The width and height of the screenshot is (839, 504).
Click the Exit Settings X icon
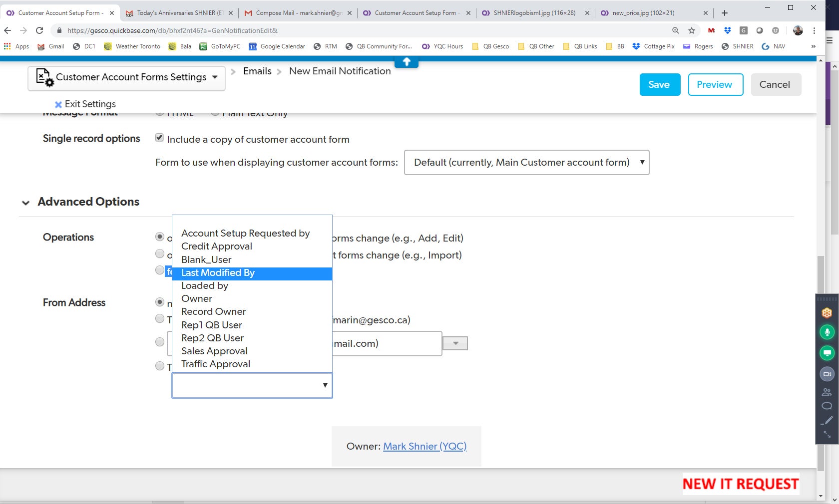pyautogui.click(x=58, y=104)
